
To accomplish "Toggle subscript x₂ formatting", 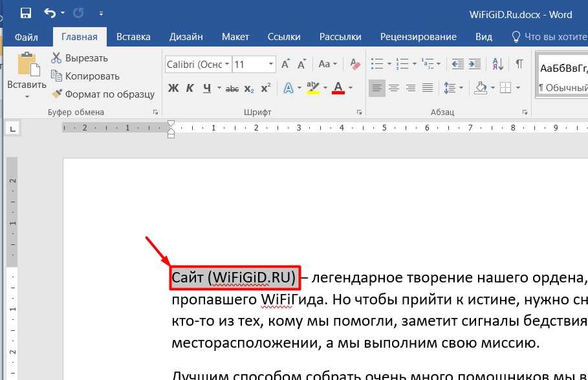I will (249, 89).
